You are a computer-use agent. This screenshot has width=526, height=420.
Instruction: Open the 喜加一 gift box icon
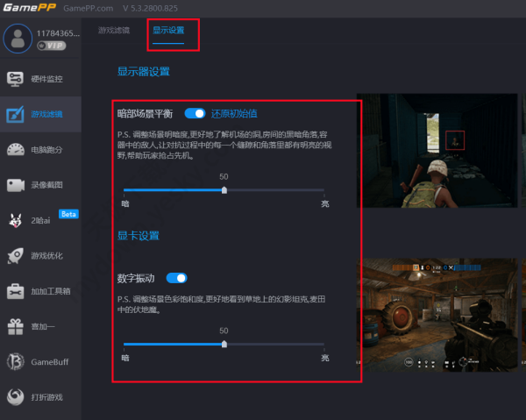coord(15,326)
